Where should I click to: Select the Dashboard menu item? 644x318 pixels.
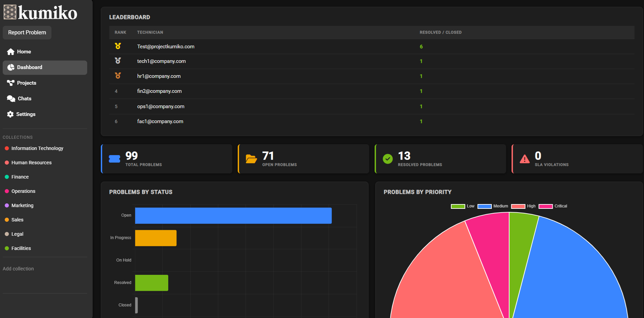tap(45, 67)
